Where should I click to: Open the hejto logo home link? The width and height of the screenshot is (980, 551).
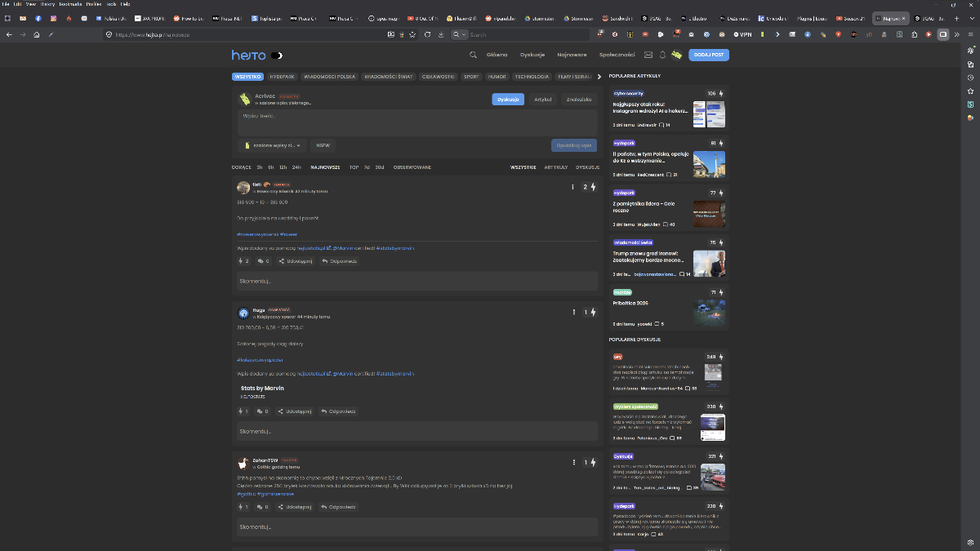tap(248, 55)
